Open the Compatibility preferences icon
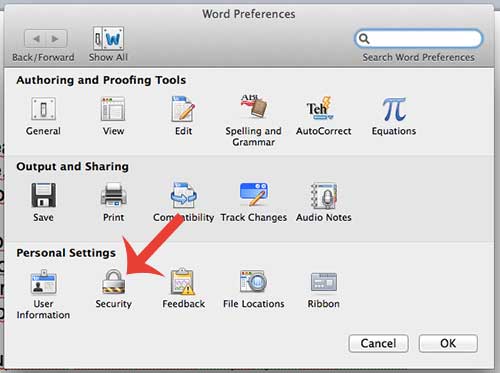 click(x=183, y=195)
